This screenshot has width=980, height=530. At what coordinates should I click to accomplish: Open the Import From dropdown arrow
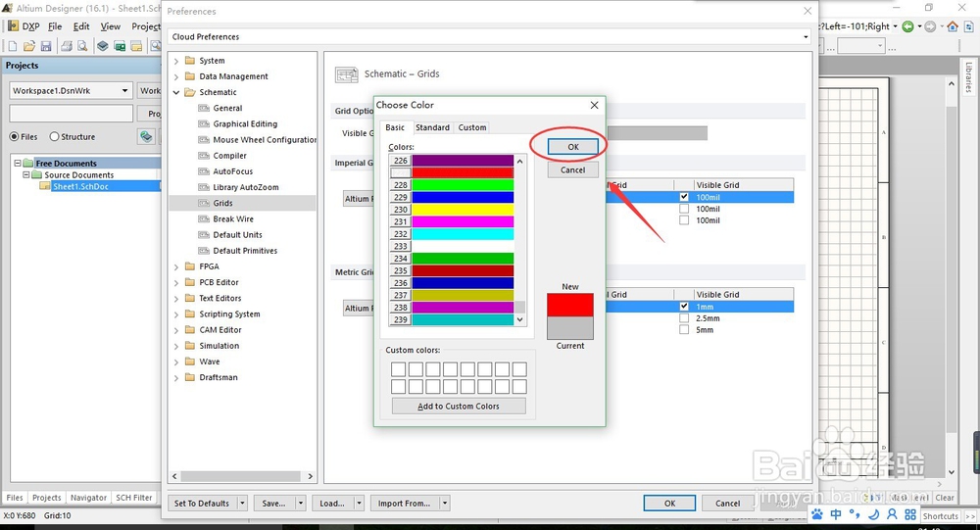pos(444,504)
